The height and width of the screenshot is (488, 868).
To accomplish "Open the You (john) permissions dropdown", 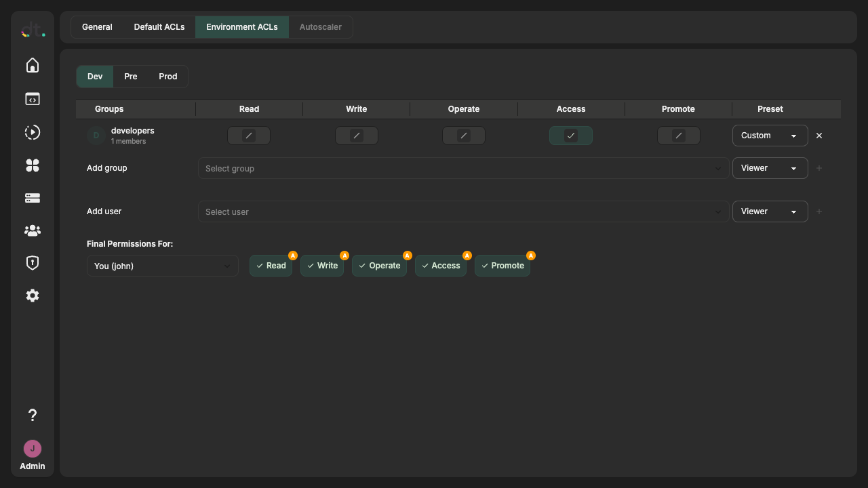I will [x=163, y=266].
